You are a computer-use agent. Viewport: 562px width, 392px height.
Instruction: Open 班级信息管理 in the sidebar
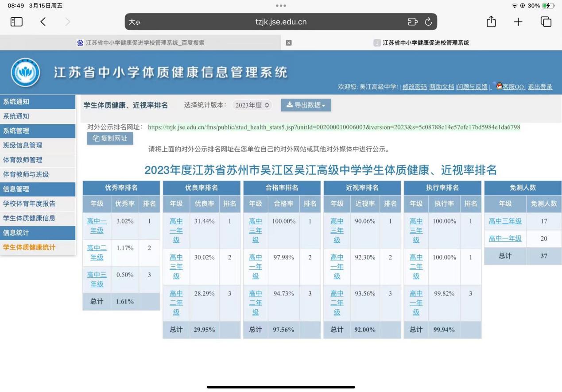(x=38, y=146)
